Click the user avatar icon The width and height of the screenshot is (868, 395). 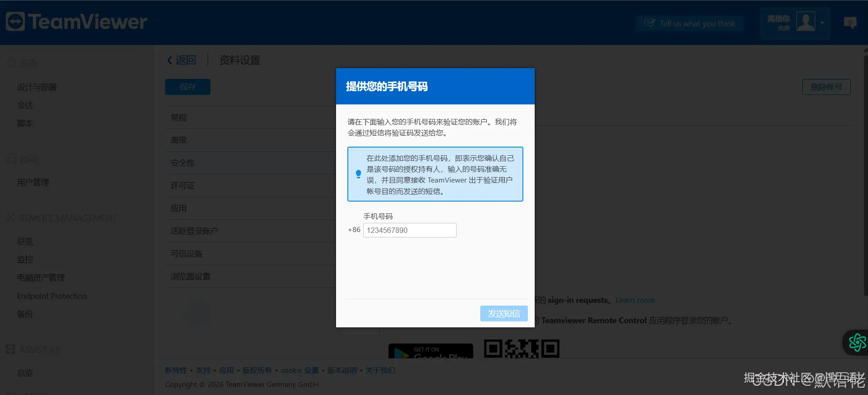(x=806, y=21)
